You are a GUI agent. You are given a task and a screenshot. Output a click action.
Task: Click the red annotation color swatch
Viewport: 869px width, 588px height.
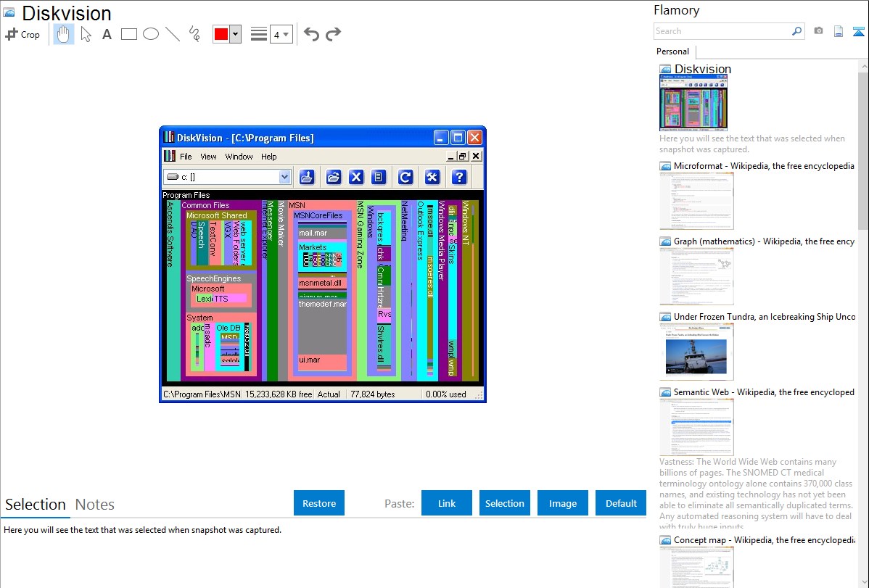tap(221, 34)
